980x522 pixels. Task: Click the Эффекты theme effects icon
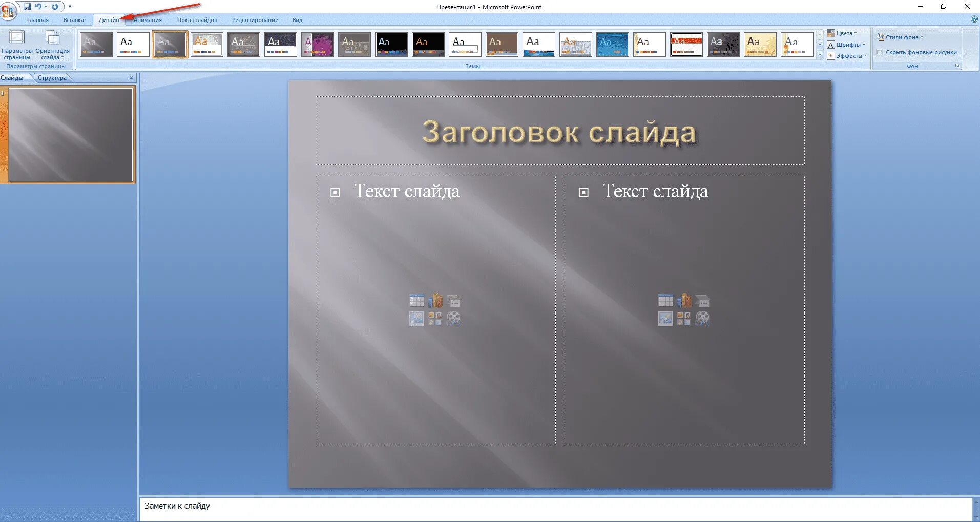click(831, 56)
